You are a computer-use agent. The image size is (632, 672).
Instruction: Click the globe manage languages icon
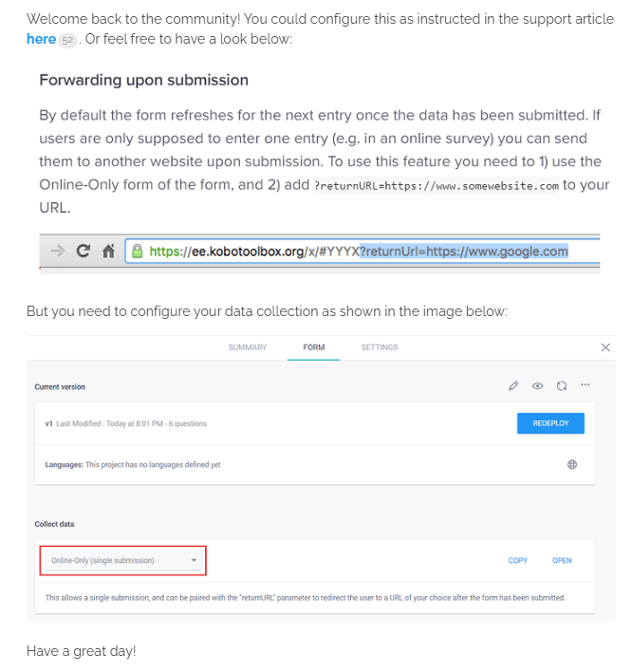(572, 465)
